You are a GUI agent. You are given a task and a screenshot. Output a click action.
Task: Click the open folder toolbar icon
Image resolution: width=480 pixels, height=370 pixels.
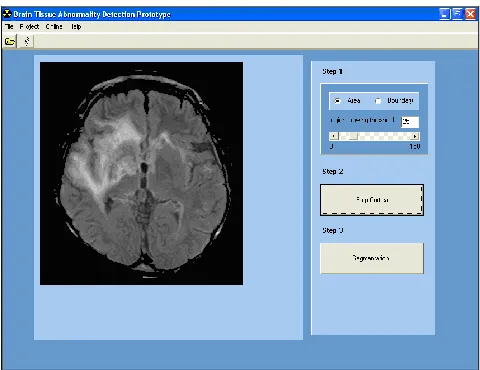pos(10,42)
